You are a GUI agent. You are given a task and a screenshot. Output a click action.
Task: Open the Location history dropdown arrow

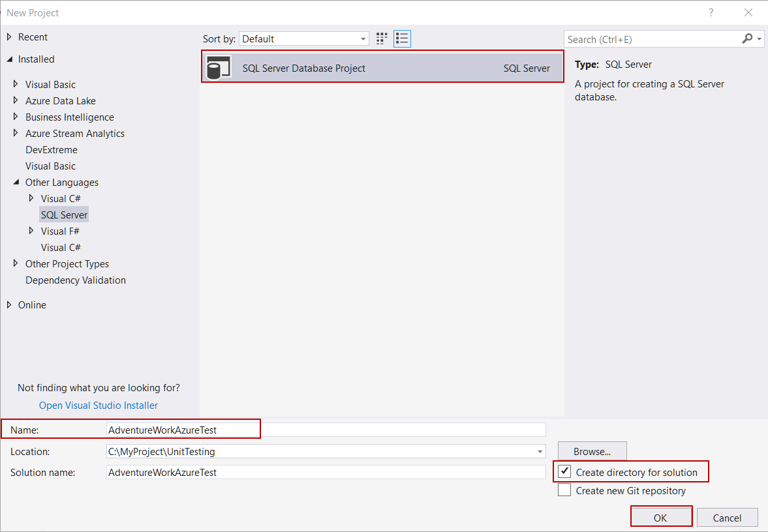[540, 451]
